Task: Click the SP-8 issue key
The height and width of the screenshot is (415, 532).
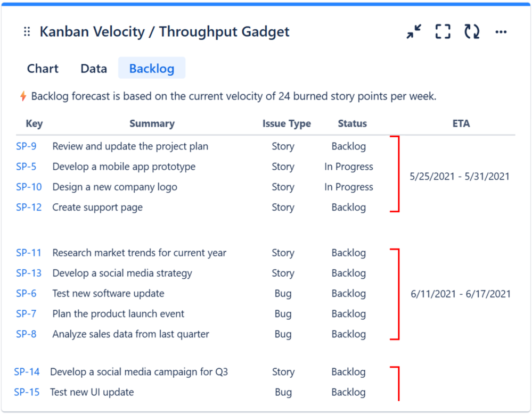Action: click(26, 334)
